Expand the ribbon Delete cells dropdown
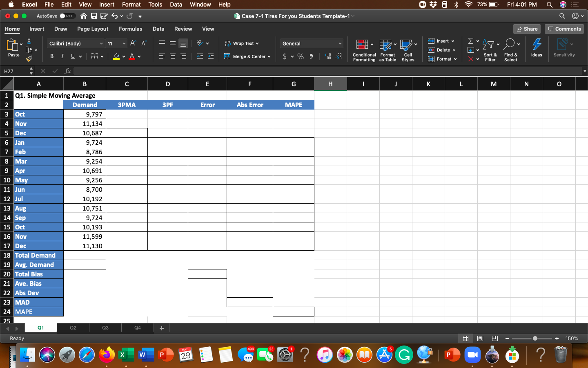Image resolution: width=588 pixels, height=368 pixels. pos(454,50)
